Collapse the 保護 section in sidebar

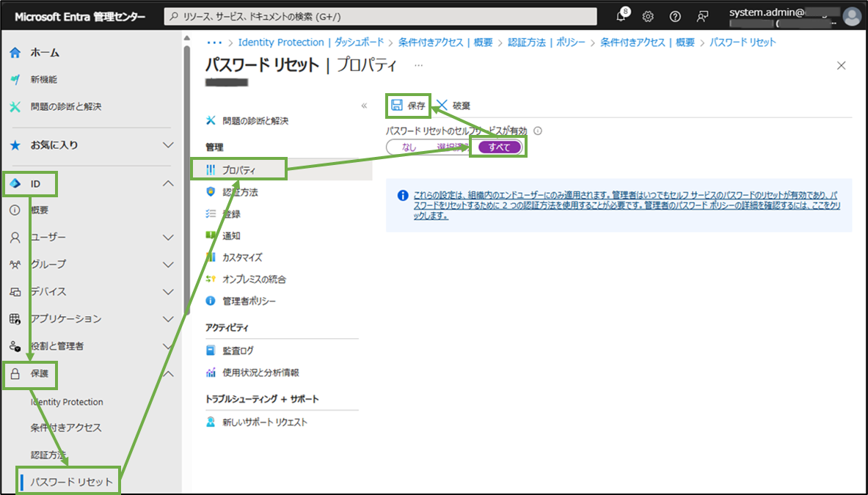[168, 372]
